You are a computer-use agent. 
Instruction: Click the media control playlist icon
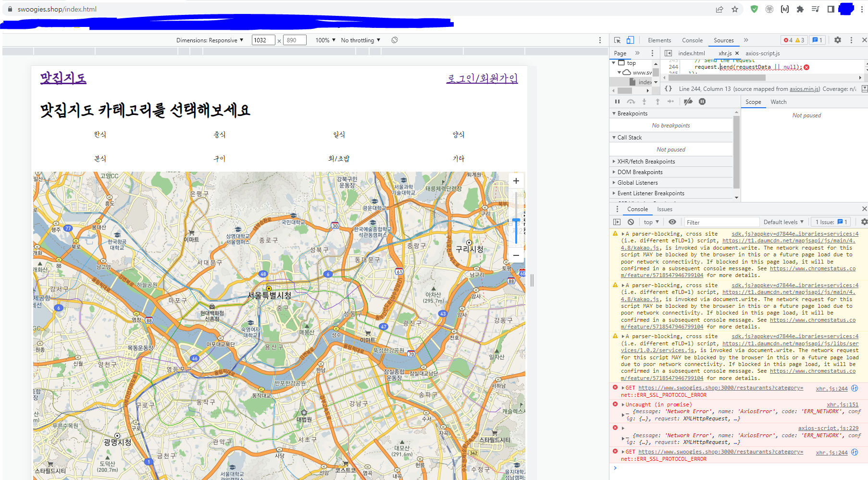click(816, 9)
